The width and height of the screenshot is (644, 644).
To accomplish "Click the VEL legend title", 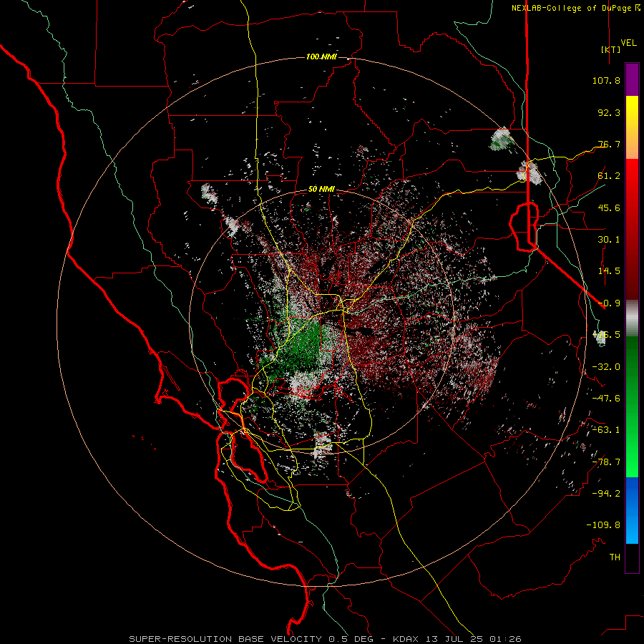I will [628, 43].
